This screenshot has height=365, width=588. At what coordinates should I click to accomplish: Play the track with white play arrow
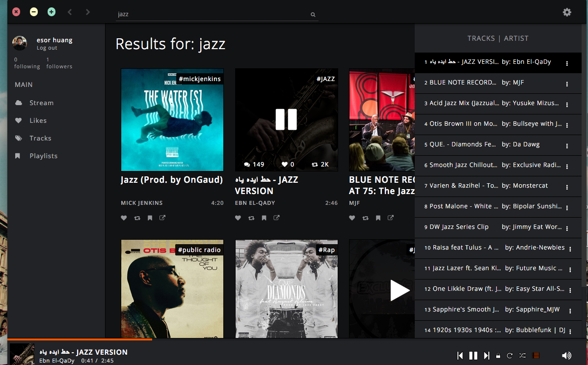[x=400, y=290]
